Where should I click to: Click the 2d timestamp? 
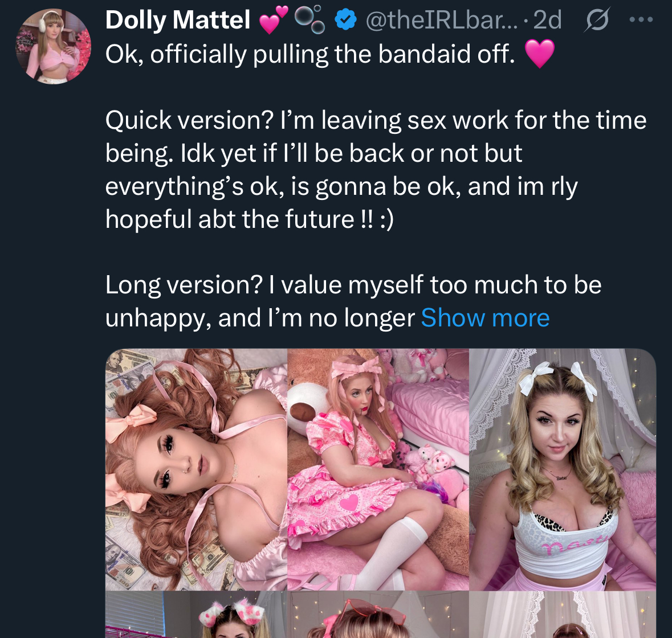point(547,21)
